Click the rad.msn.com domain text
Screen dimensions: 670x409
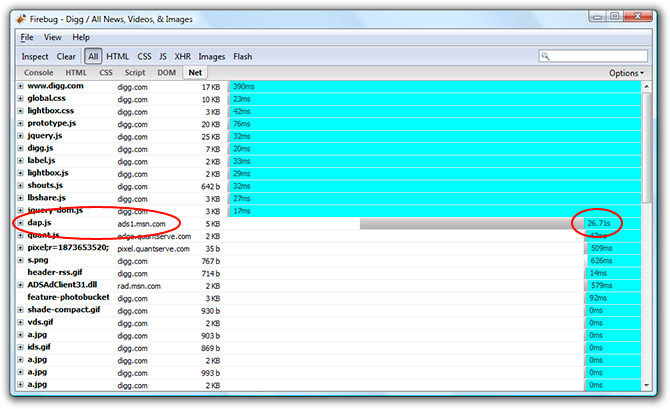coord(139,286)
